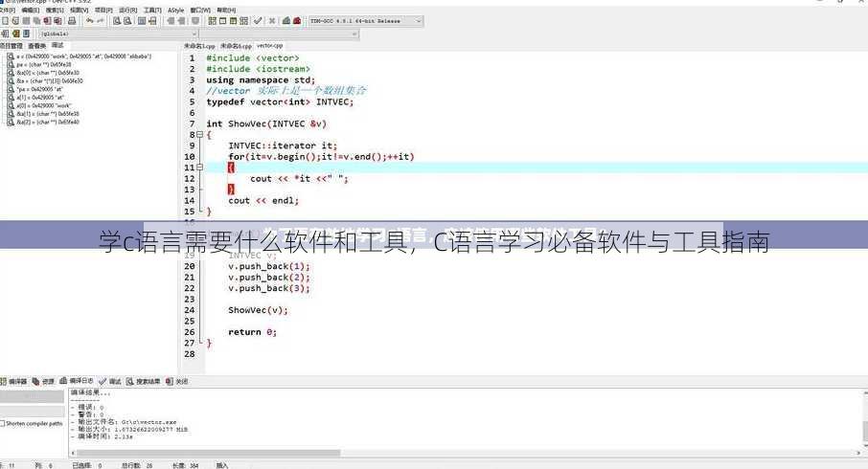Open the (globals) class browser combo box
This screenshot has width=868, height=469.
click(119, 33)
